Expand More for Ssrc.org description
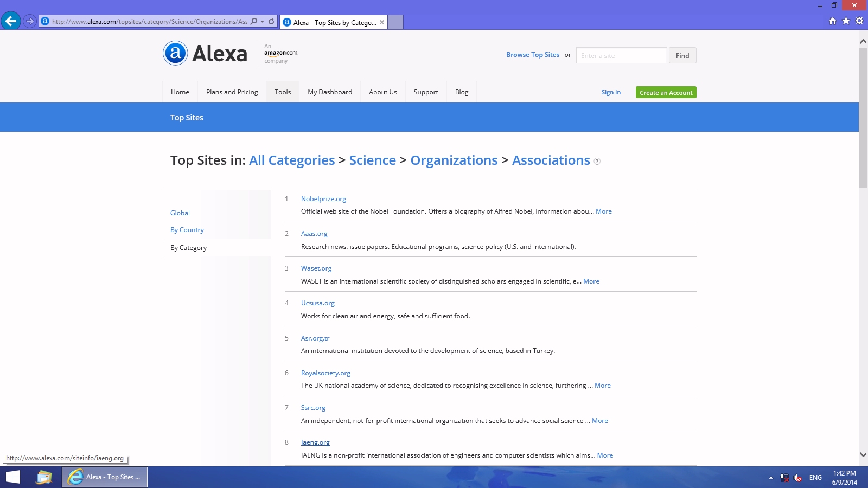The width and height of the screenshot is (868, 488). point(600,421)
